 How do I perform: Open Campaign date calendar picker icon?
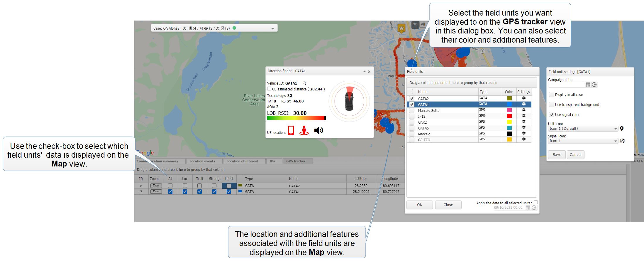[588, 85]
